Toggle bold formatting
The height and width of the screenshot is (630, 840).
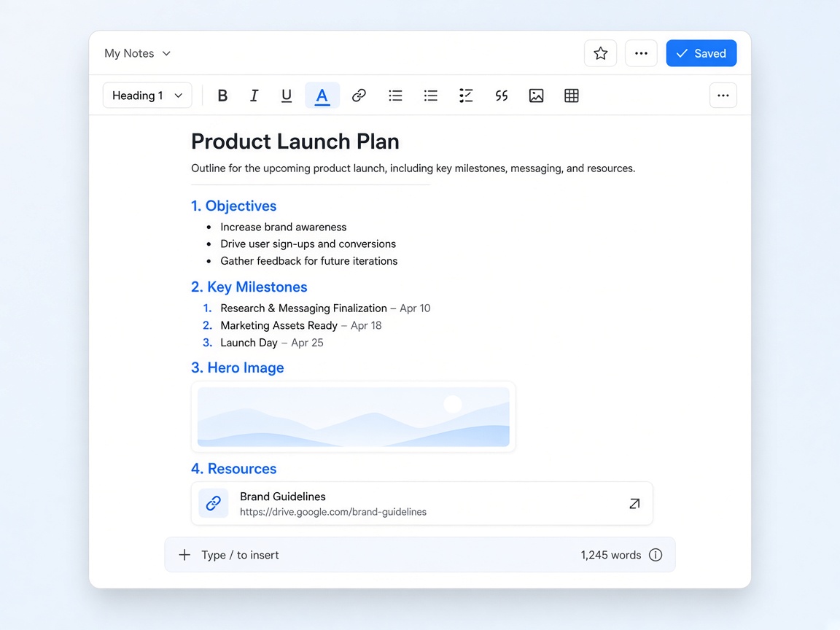pyautogui.click(x=222, y=96)
